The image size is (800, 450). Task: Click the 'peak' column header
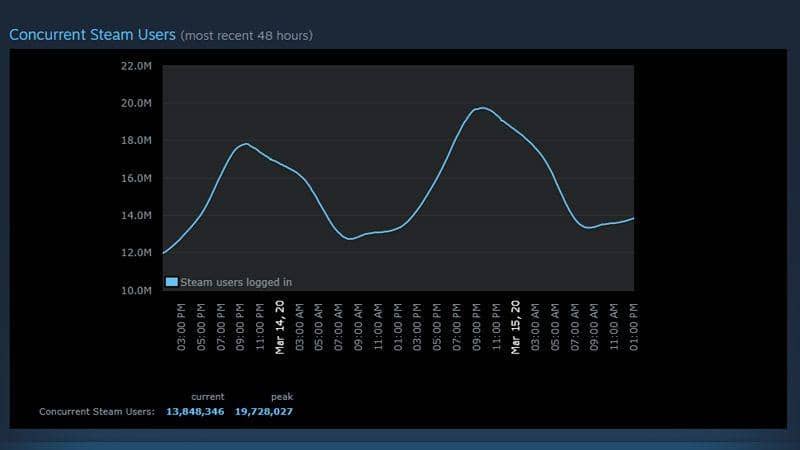(282, 396)
